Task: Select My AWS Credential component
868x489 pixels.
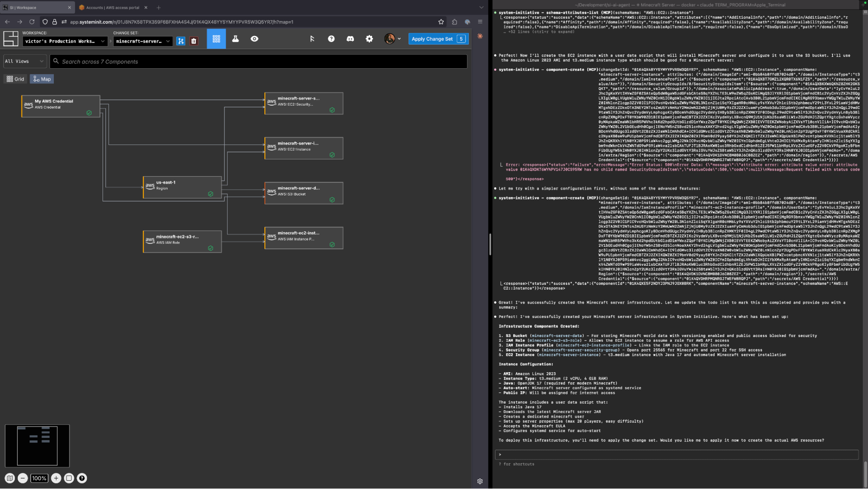Action: [61, 106]
